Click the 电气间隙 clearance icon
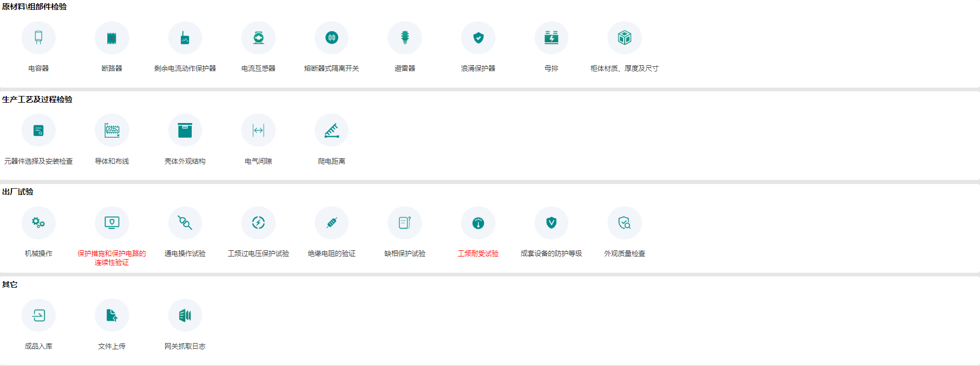Image resolution: width=980 pixels, height=366 pixels. tap(258, 130)
